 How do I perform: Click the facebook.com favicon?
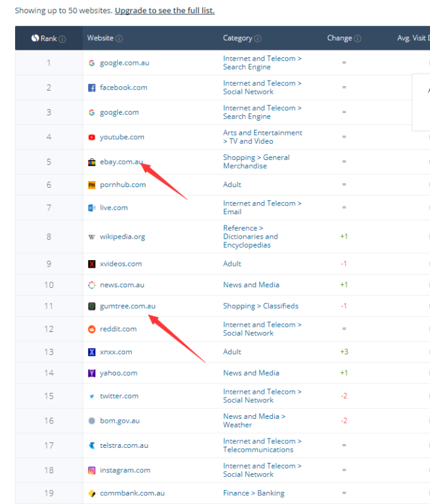click(x=91, y=88)
